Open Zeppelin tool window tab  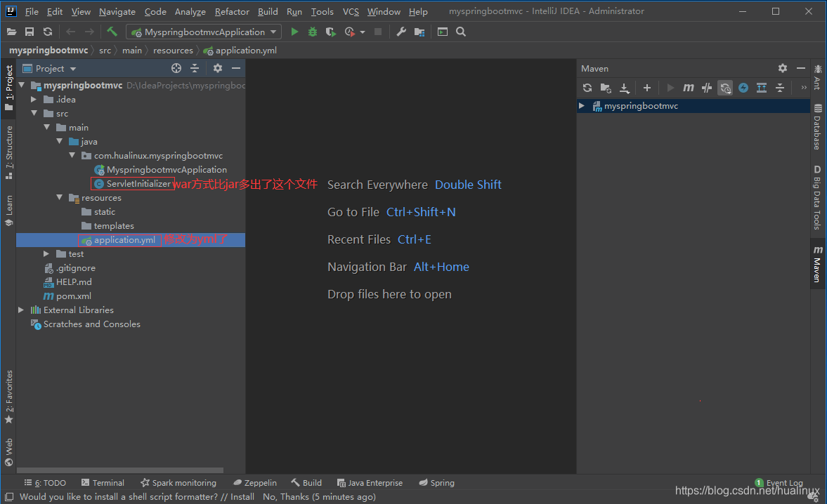[255, 483]
